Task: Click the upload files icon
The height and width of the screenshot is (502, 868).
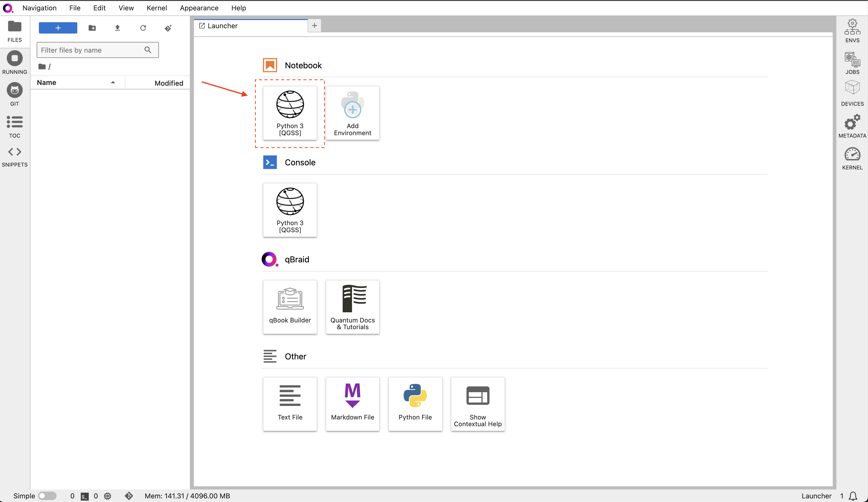Action: click(x=117, y=28)
